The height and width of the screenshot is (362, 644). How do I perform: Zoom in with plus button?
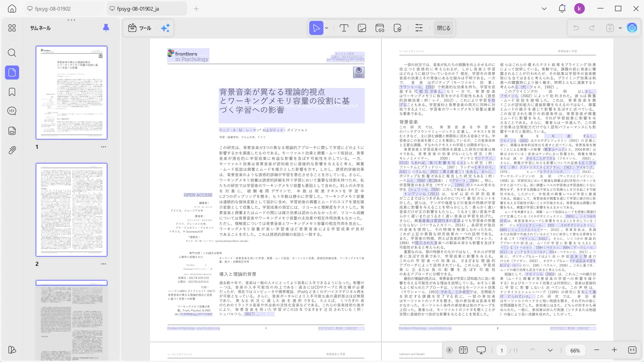tap(614, 350)
